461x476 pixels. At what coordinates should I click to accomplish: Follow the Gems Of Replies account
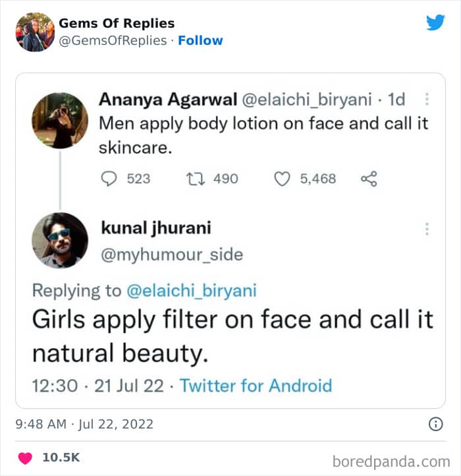[x=200, y=40]
